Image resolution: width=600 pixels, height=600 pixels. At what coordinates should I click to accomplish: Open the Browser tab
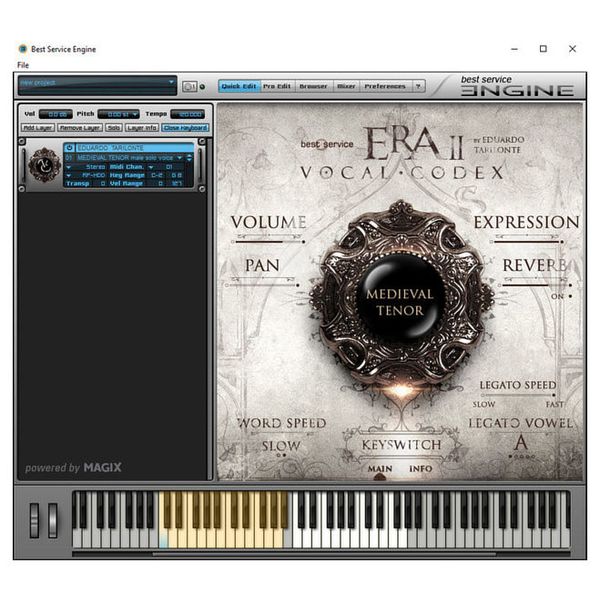click(x=313, y=86)
